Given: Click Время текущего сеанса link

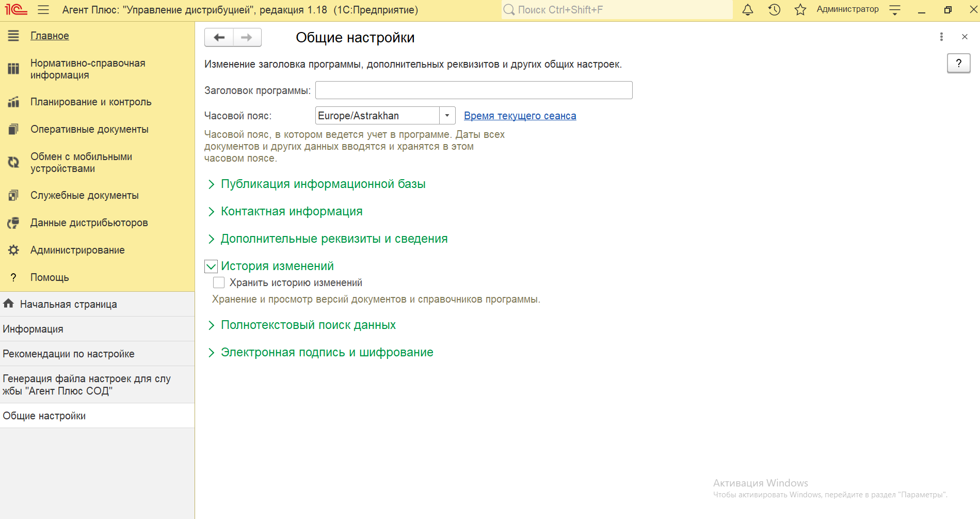Looking at the screenshot, I should coord(520,116).
